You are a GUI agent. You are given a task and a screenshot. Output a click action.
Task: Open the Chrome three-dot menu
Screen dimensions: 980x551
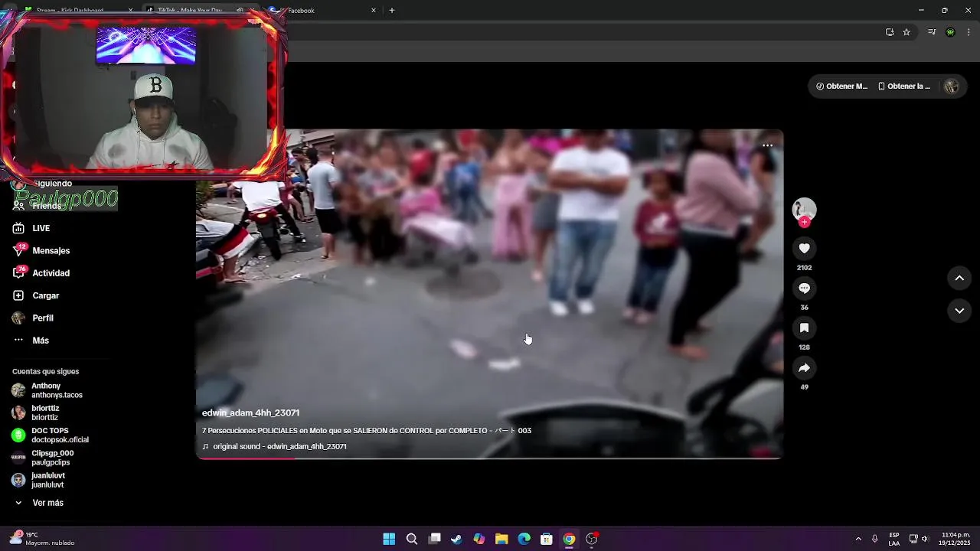point(969,32)
